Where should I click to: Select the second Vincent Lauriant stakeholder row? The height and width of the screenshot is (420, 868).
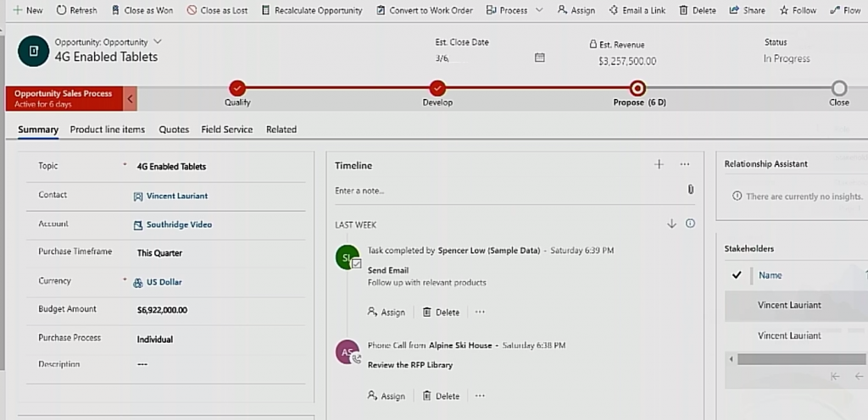(x=788, y=335)
